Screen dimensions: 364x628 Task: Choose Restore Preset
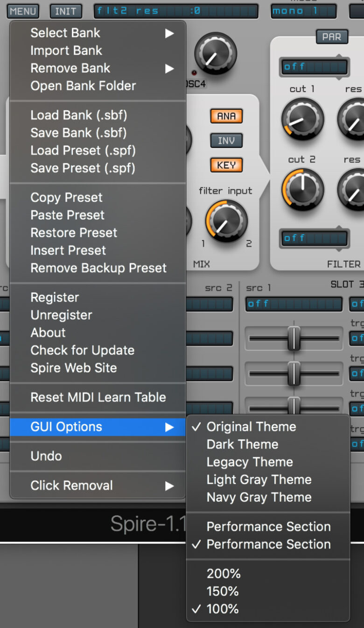tap(98, 233)
